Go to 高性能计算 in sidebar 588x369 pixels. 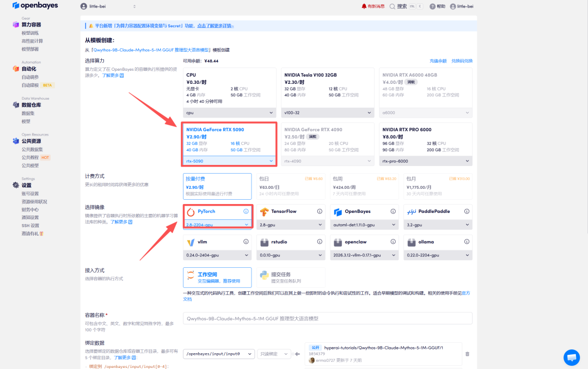(x=32, y=41)
